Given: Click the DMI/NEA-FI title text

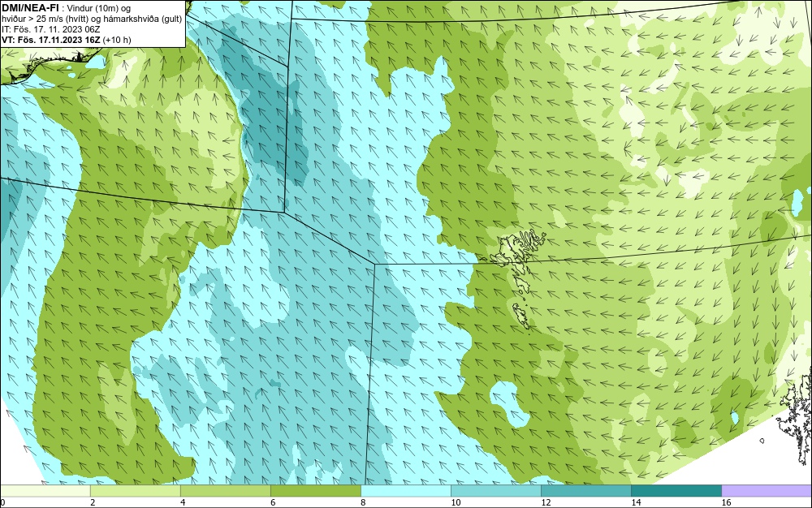Looking at the screenshot, I should click(30, 8).
